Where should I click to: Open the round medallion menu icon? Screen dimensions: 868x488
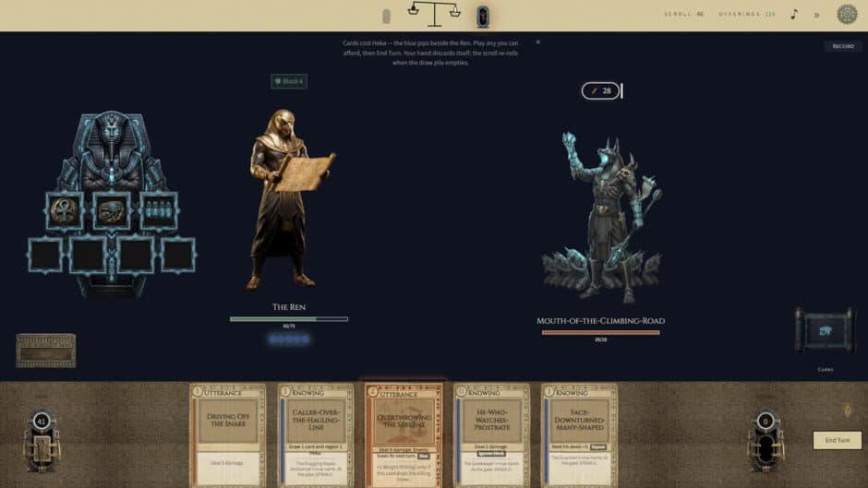[x=847, y=15]
